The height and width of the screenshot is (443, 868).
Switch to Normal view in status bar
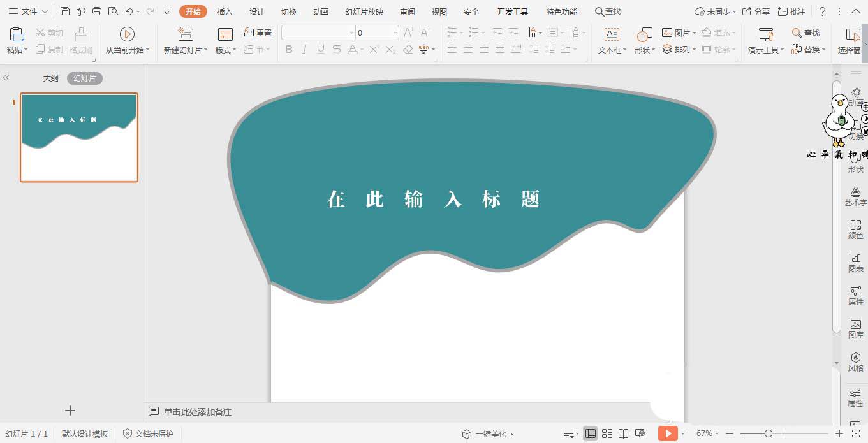pos(591,433)
